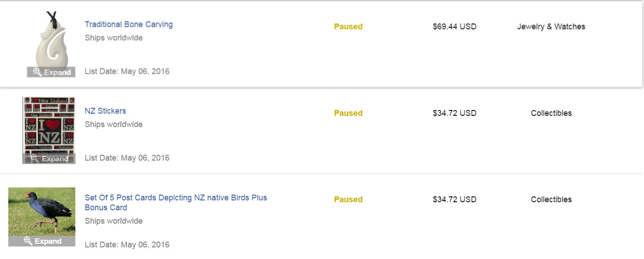Viewport: 644px width, 259px height.
Task: Click NZ Stickers price $34.72 USD
Action: pyautogui.click(x=455, y=113)
